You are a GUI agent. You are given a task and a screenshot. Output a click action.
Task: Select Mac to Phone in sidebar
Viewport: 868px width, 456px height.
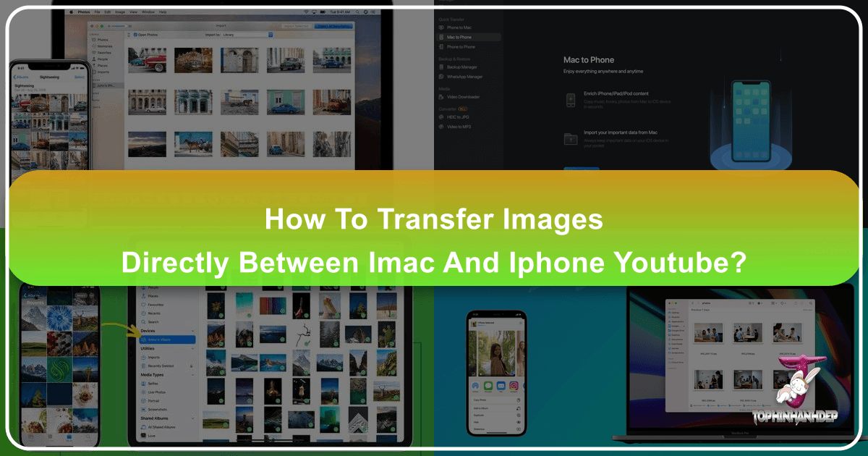[x=461, y=36]
